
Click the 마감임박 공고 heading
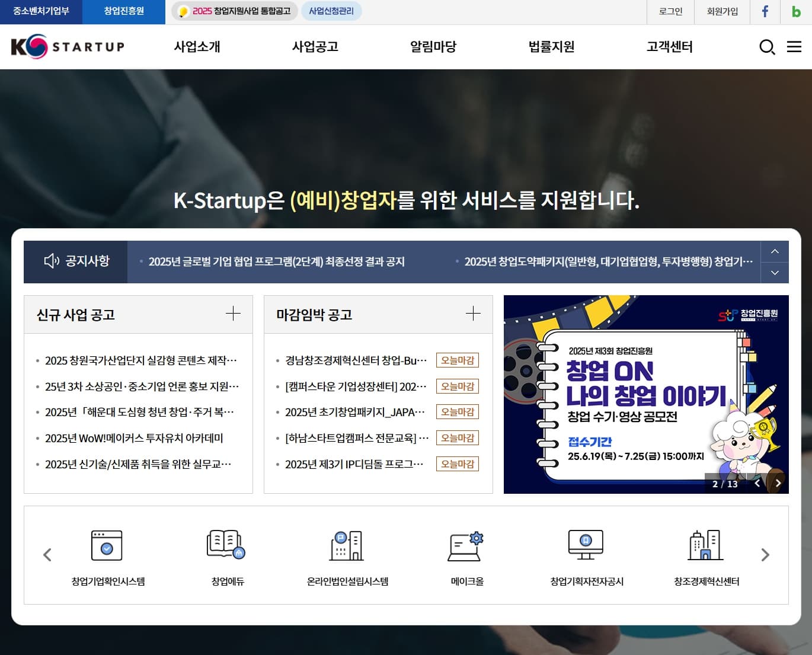pyautogui.click(x=314, y=314)
